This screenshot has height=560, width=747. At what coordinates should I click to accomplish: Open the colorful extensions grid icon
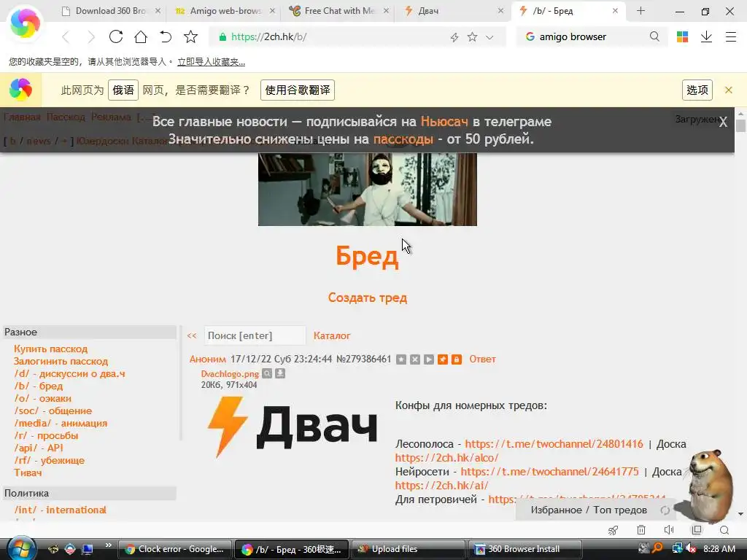[682, 36]
